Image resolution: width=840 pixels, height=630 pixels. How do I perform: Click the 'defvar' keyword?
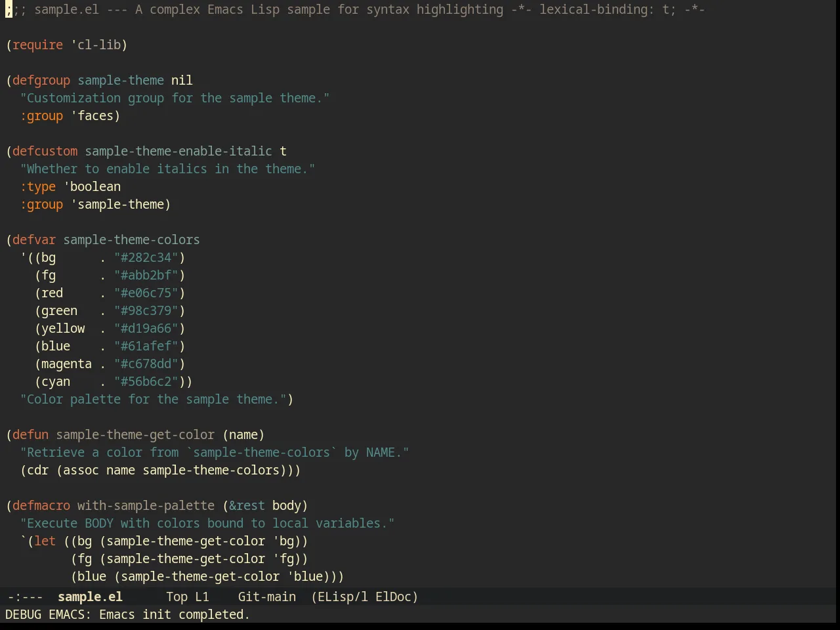coord(34,240)
